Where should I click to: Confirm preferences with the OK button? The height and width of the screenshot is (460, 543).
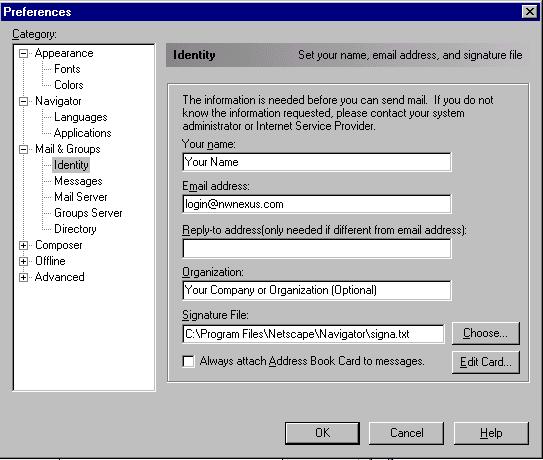click(x=322, y=433)
